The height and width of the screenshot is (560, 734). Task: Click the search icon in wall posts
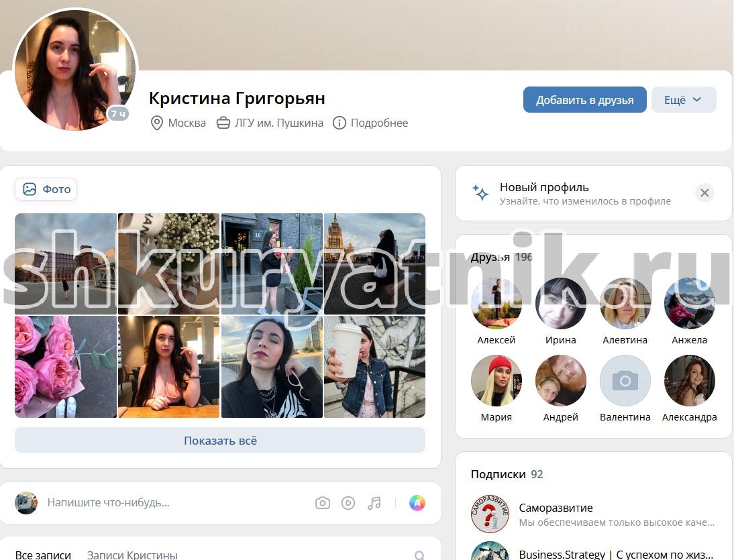point(419,555)
